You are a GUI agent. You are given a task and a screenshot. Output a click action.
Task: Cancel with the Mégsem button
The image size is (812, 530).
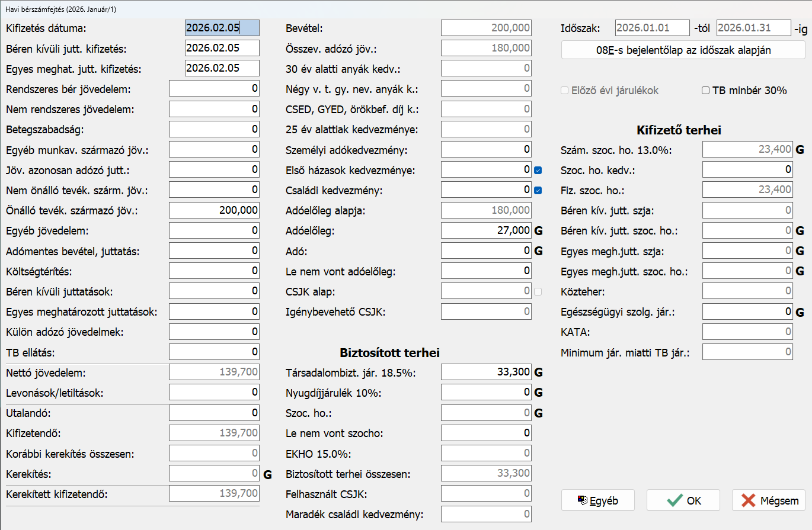768,500
